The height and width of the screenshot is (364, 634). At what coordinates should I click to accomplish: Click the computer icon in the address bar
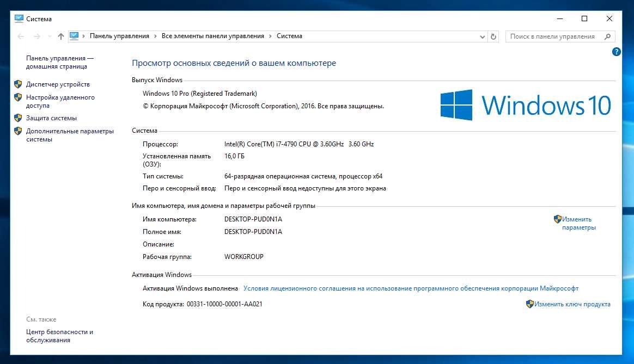point(74,36)
